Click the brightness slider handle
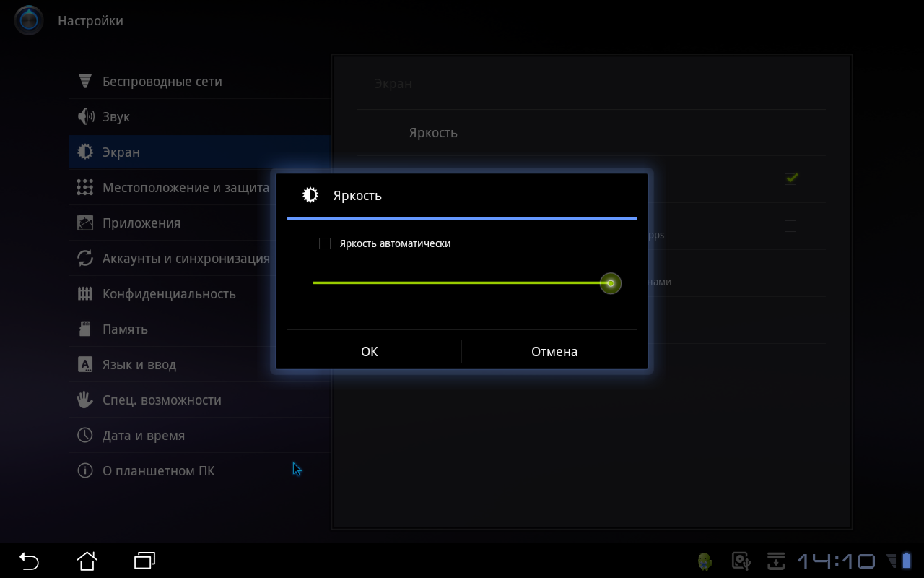The width and height of the screenshot is (924, 578). tap(611, 283)
